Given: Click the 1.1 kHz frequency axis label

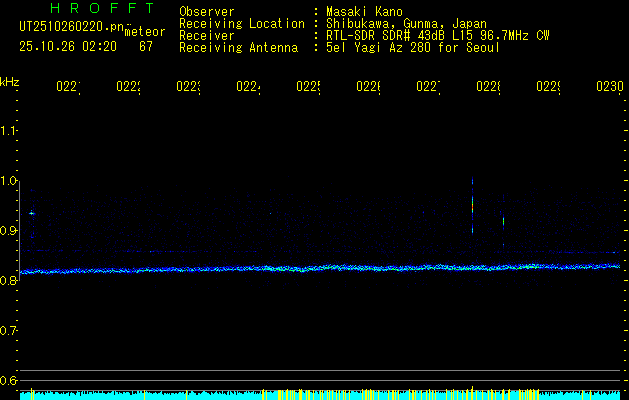Looking at the screenshot, I should tap(9, 131).
